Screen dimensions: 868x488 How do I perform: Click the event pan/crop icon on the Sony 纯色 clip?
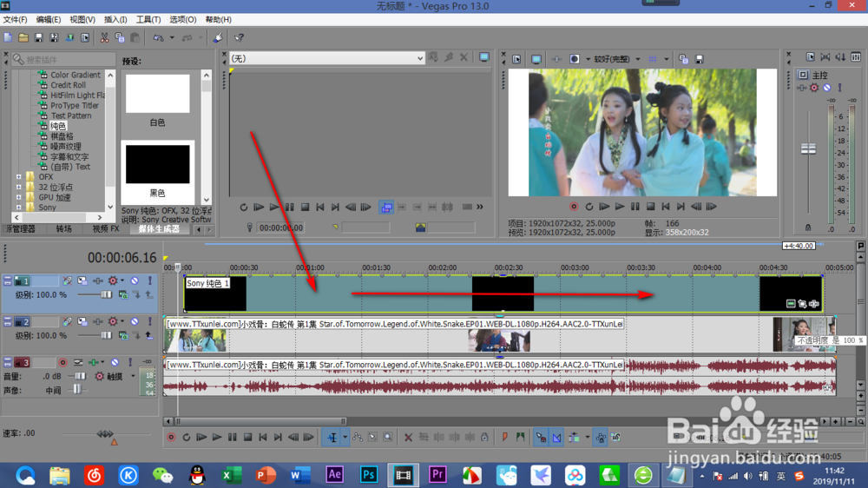(x=802, y=304)
